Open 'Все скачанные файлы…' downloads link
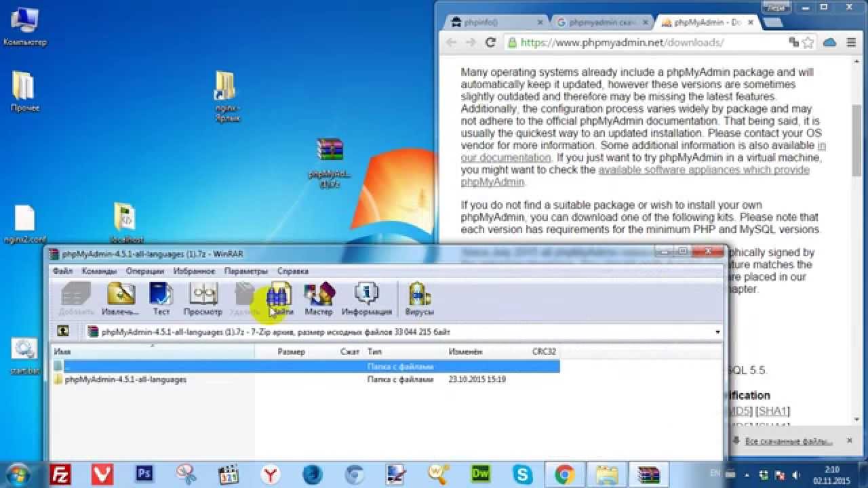Screen dimensions: 868x488 [x=788, y=441]
